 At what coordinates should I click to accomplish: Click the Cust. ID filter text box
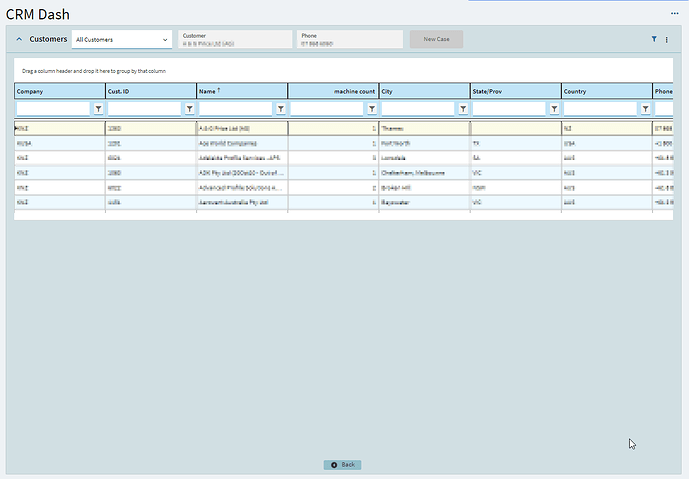click(145, 109)
